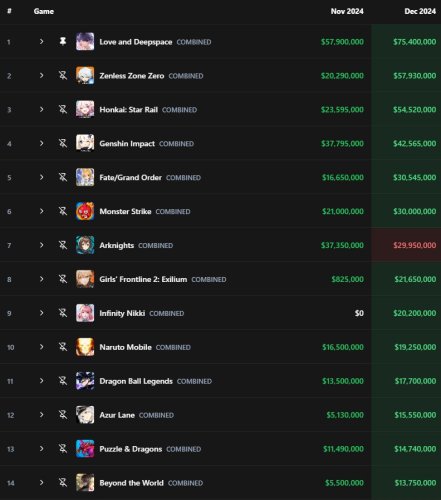Viewport: 441px width, 500px height.
Task: Click the Infinity Nikki game icon
Action: click(85, 313)
